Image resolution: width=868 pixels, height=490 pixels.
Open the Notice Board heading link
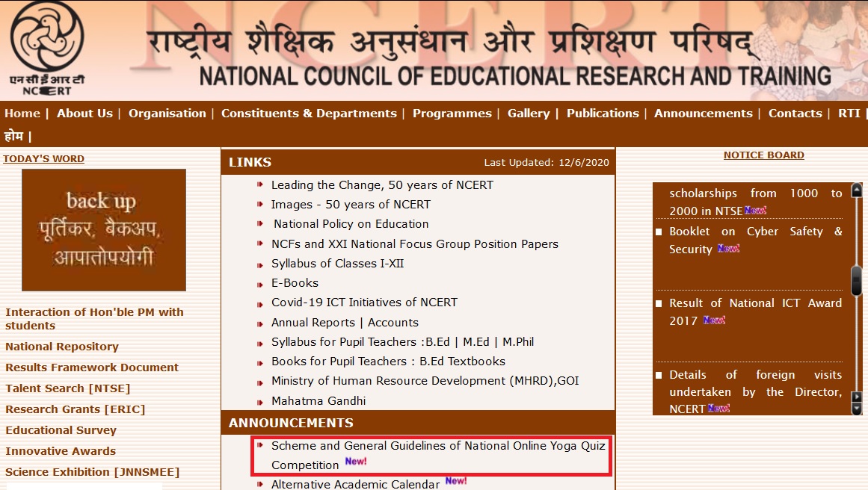[763, 155]
